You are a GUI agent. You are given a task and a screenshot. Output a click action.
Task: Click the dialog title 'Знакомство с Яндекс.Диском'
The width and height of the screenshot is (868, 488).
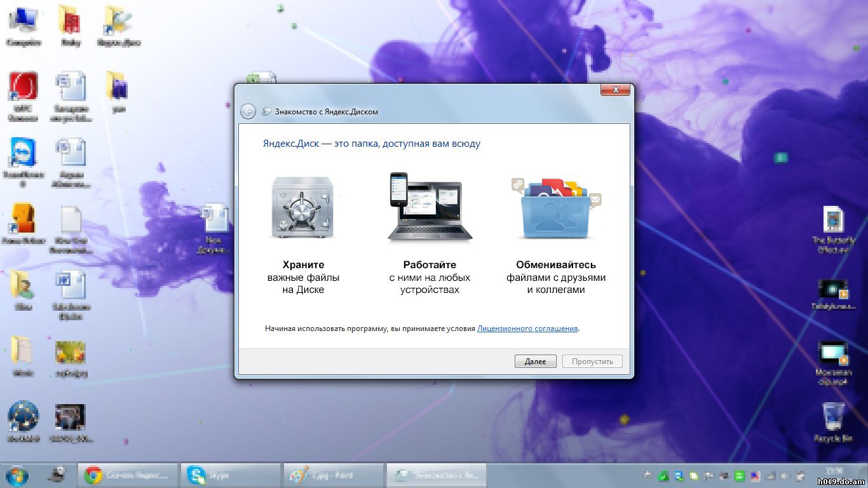(x=327, y=112)
